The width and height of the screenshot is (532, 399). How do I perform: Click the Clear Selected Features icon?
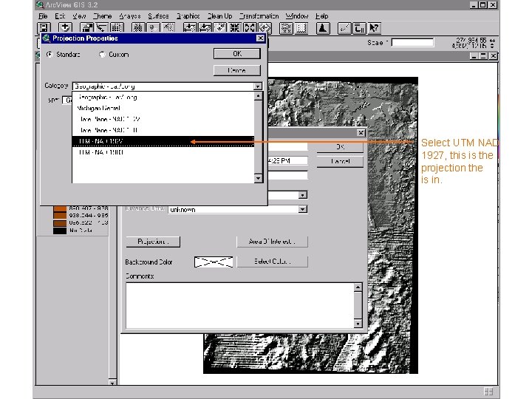(301, 28)
